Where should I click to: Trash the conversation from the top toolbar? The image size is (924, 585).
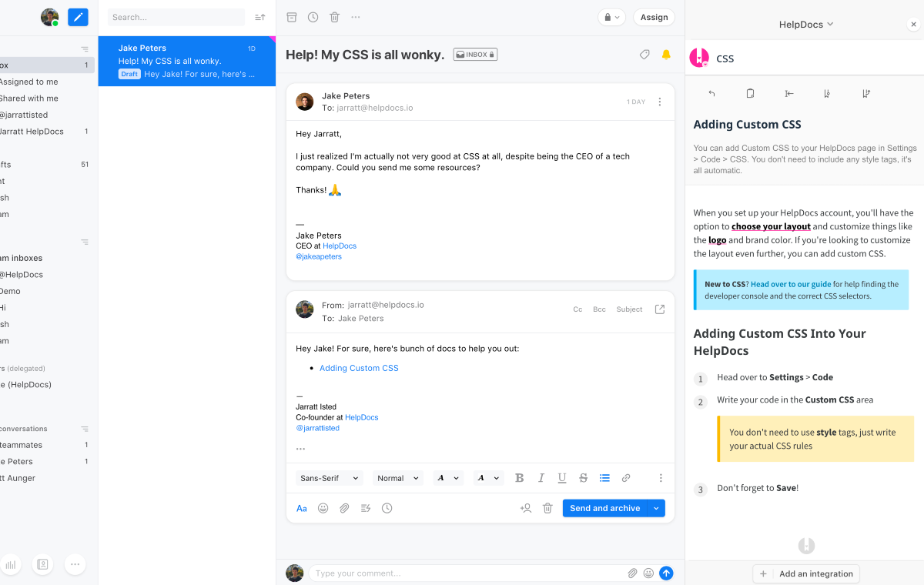[334, 17]
